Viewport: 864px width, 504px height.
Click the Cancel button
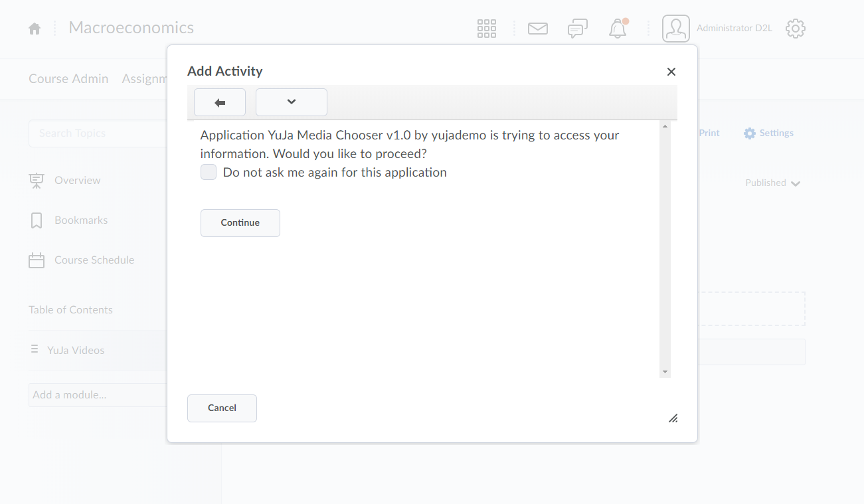pyautogui.click(x=222, y=408)
